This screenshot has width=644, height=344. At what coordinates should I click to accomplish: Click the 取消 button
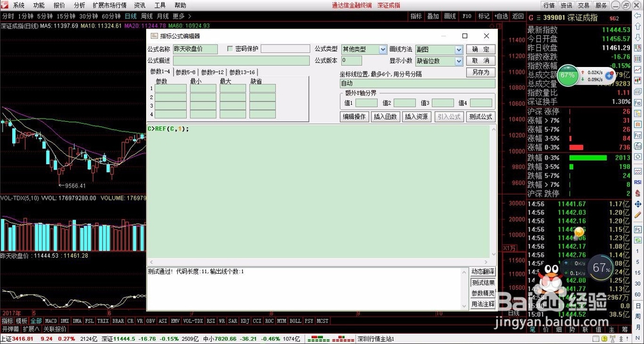point(480,61)
